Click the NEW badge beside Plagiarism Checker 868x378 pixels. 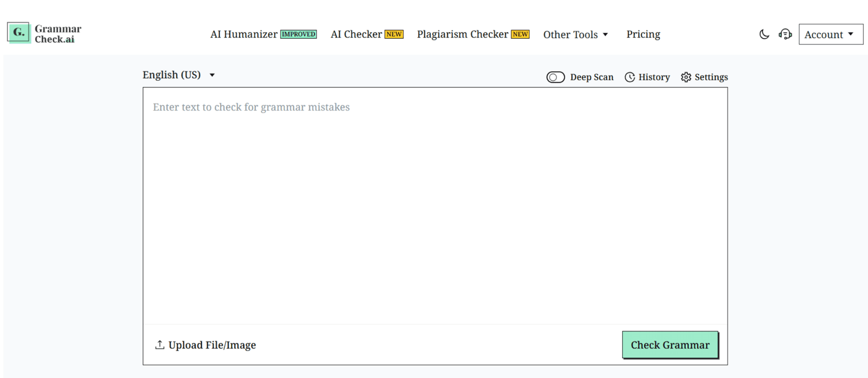pos(520,34)
